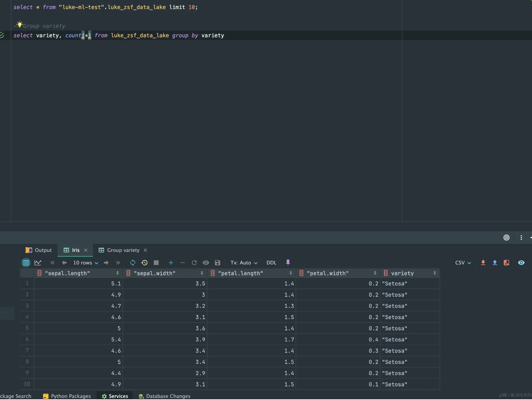Select the Iris result tab
The image size is (532, 400).
click(x=75, y=250)
